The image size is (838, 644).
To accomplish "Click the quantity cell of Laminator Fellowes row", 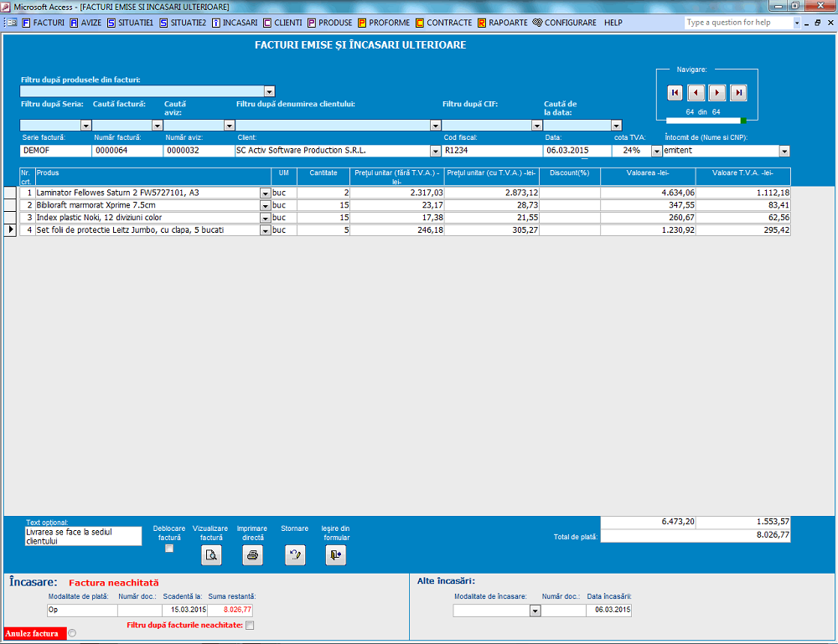I will pyautogui.click(x=323, y=193).
